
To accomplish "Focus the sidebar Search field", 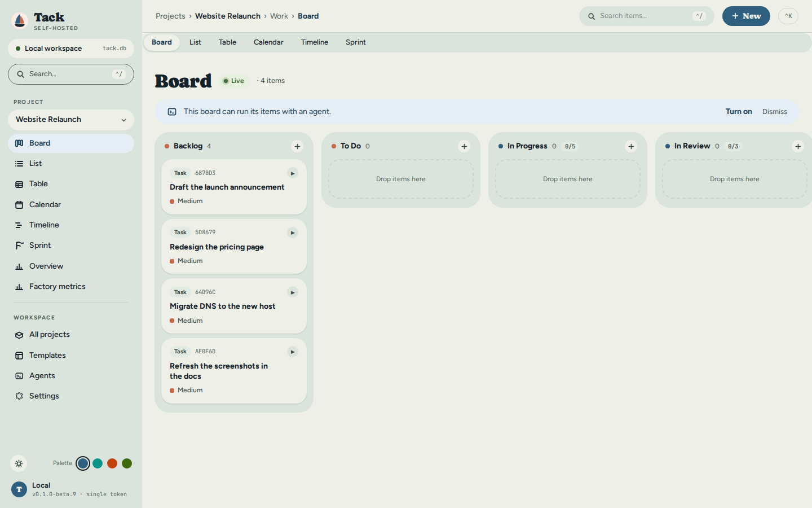I will click(71, 74).
